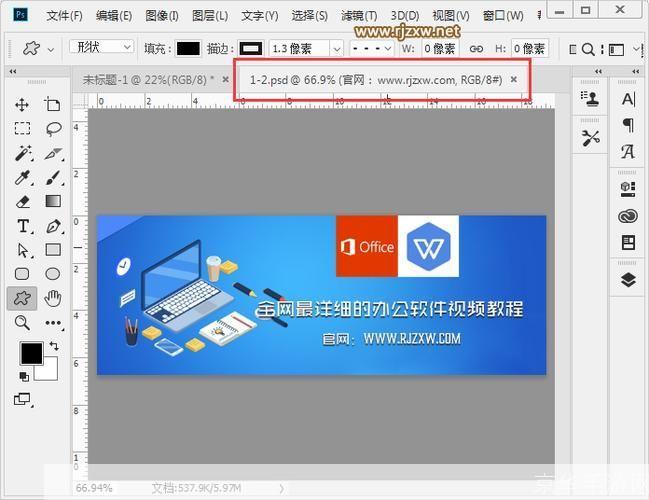The height and width of the screenshot is (500, 649).
Task: Select the Lasso tool
Action: (53, 129)
